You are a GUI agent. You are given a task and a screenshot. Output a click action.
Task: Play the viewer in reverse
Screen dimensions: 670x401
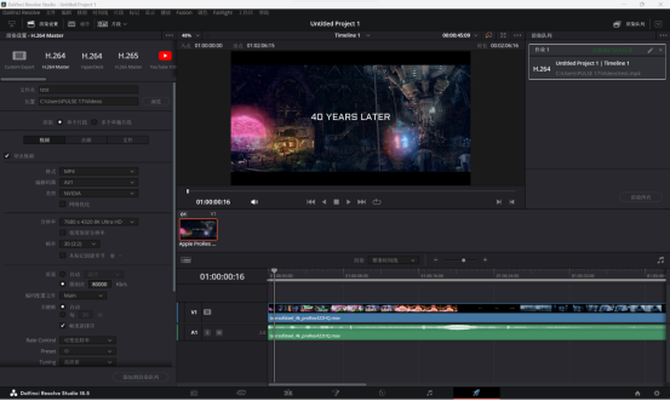pos(324,202)
